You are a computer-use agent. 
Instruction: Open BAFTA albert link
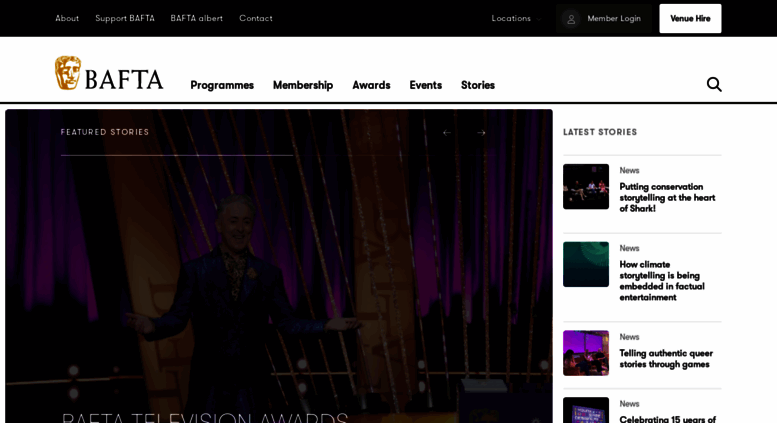point(197,18)
